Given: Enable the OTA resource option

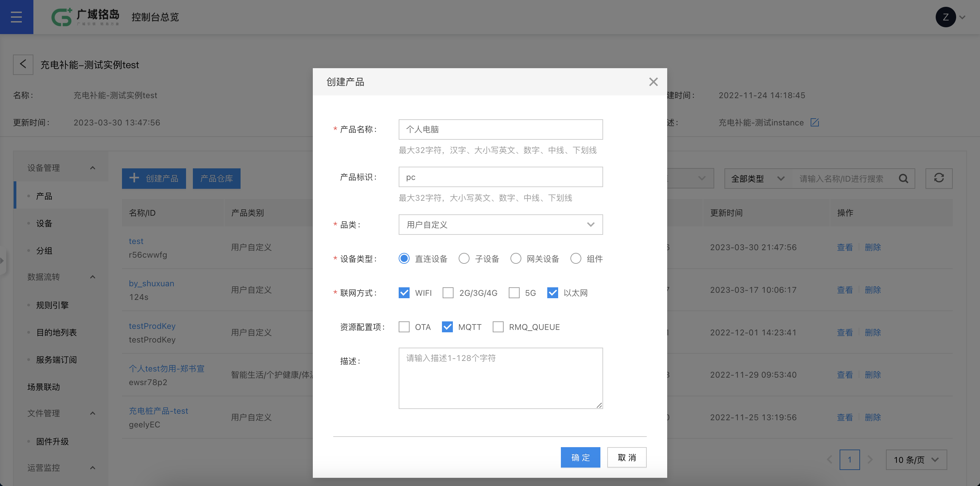Looking at the screenshot, I should pos(404,327).
